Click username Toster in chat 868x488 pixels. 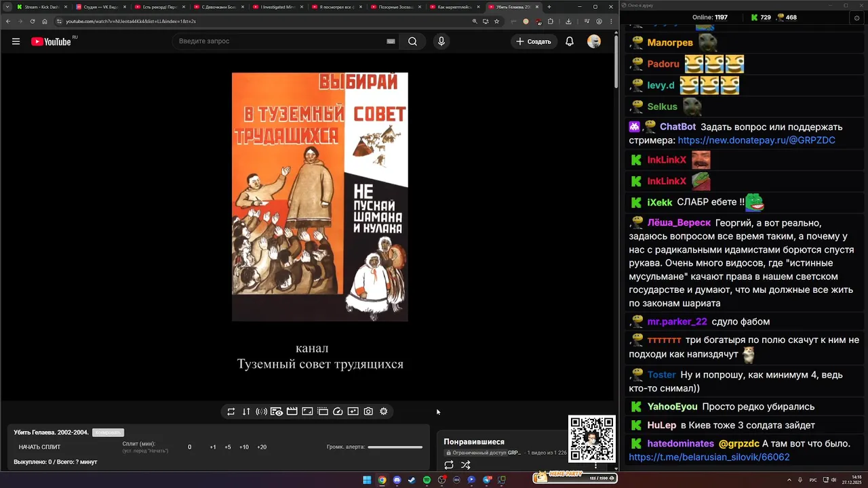coord(662,375)
